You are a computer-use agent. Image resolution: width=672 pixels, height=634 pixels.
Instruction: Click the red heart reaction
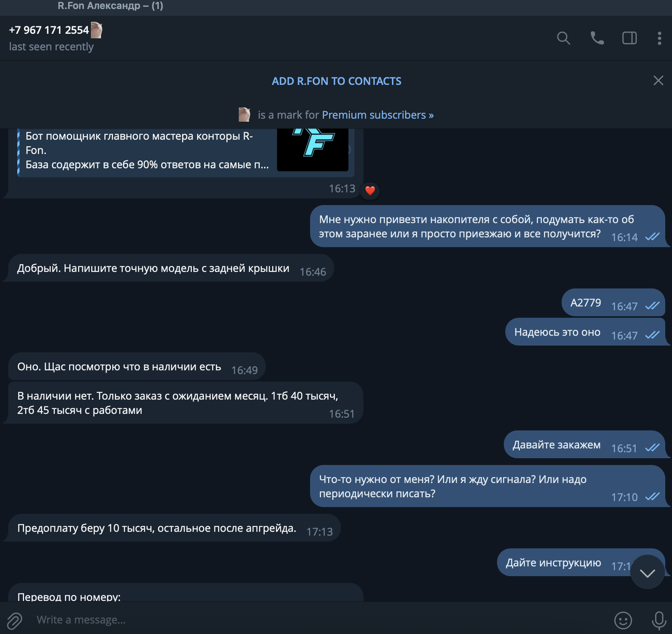pos(370,191)
